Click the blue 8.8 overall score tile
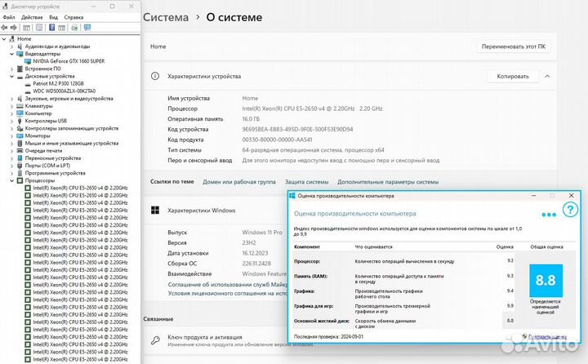588x364 pixels. tap(546, 280)
